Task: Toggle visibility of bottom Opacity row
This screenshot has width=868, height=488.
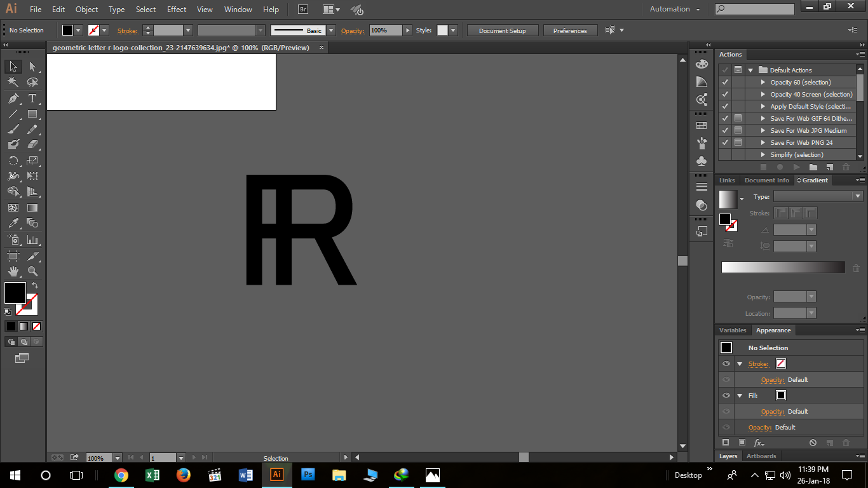Action: point(726,427)
